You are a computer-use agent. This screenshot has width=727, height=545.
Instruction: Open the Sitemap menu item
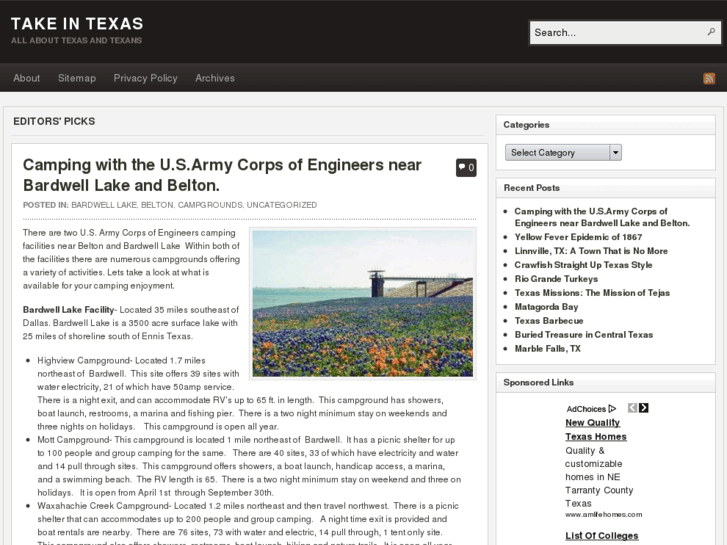coord(77,78)
